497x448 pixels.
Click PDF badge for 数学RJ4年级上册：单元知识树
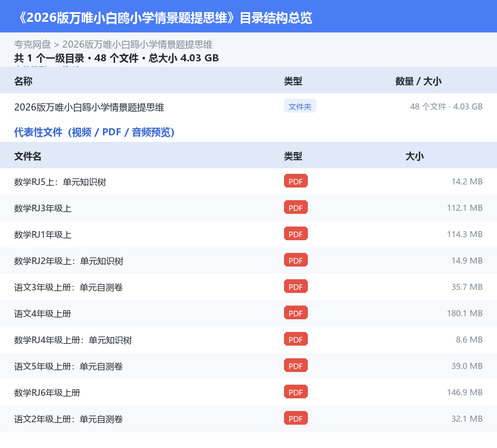(296, 339)
